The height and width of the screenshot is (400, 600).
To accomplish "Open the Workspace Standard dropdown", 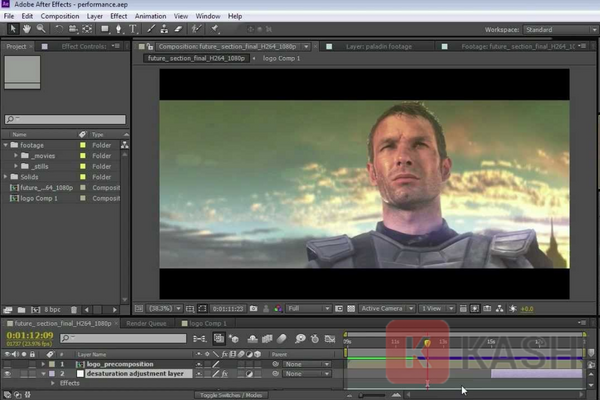I will tap(560, 29).
